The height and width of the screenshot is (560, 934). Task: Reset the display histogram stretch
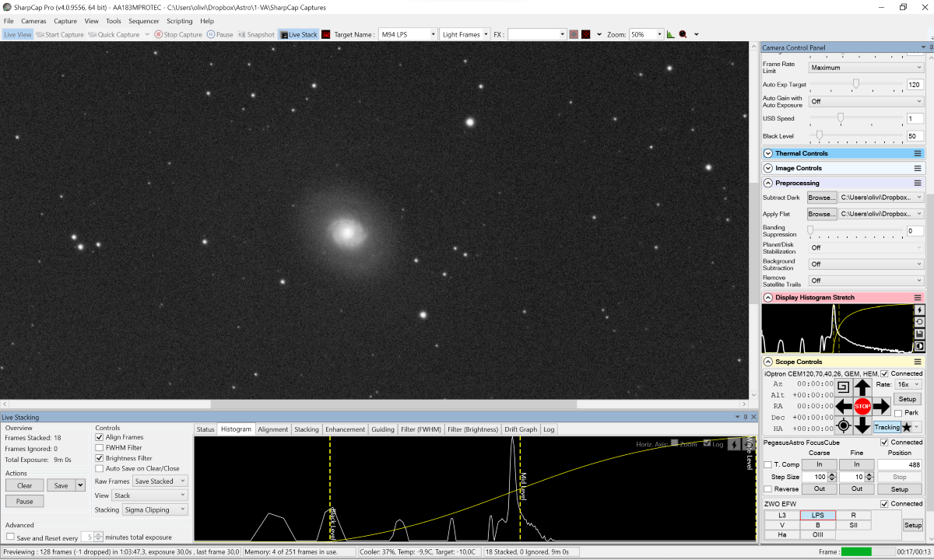[x=919, y=322]
